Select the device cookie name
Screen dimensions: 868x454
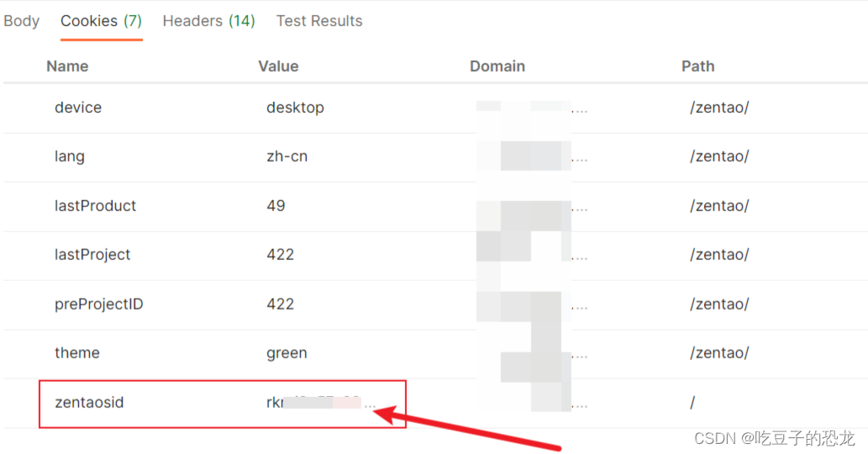[x=78, y=108]
